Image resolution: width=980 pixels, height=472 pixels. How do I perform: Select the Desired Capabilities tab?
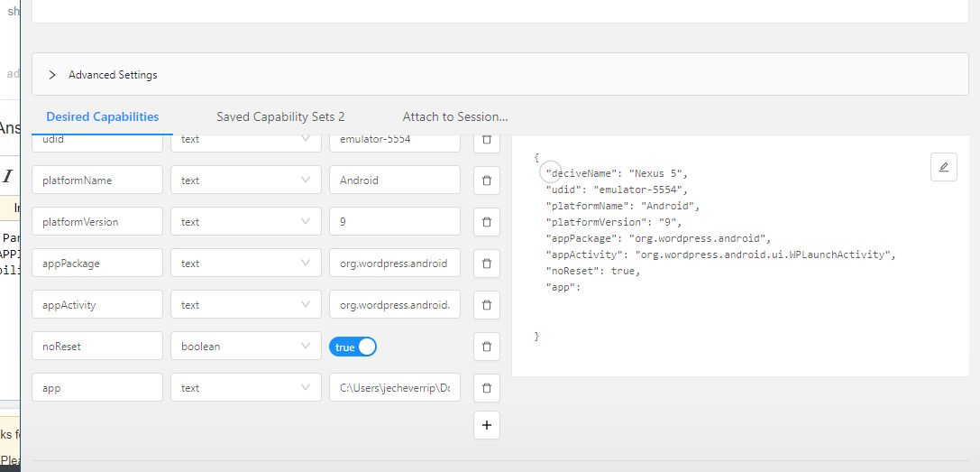pos(103,116)
